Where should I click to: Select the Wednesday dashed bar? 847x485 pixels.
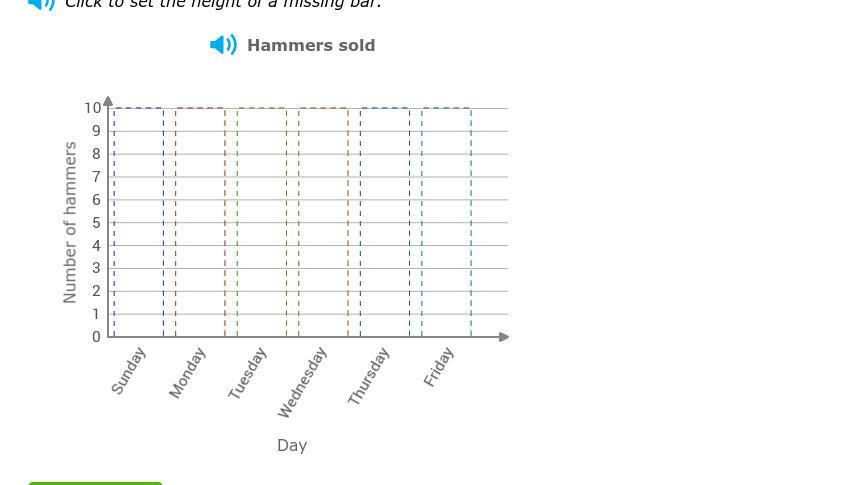pos(323,222)
